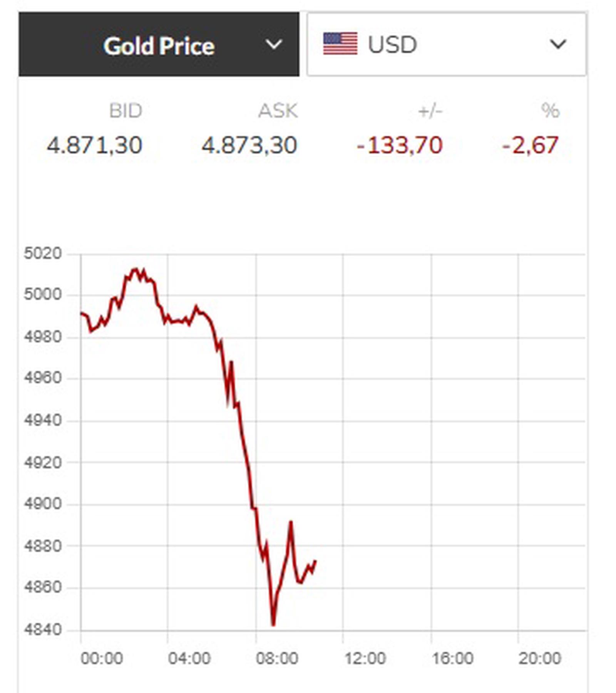
Task: Click the 00:00 time axis label
Action: (102, 658)
